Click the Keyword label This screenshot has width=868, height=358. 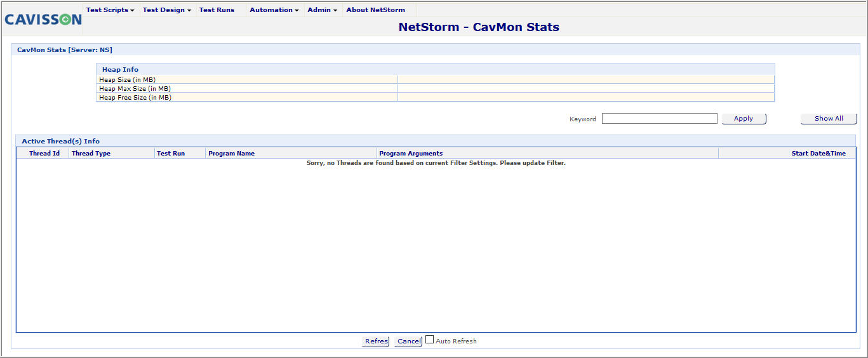click(x=583, y=119)
